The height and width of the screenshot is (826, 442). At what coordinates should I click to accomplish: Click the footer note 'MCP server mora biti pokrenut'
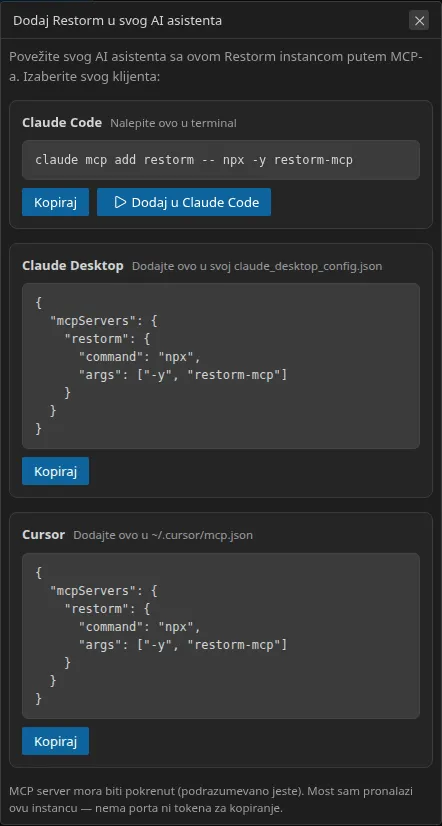pos(211,799)
